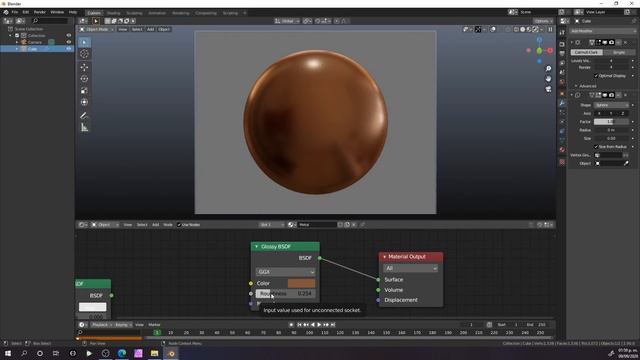Screen dimensions: 640x360
Task: Select the Select Box tool
Action: [x=84, y=42]
